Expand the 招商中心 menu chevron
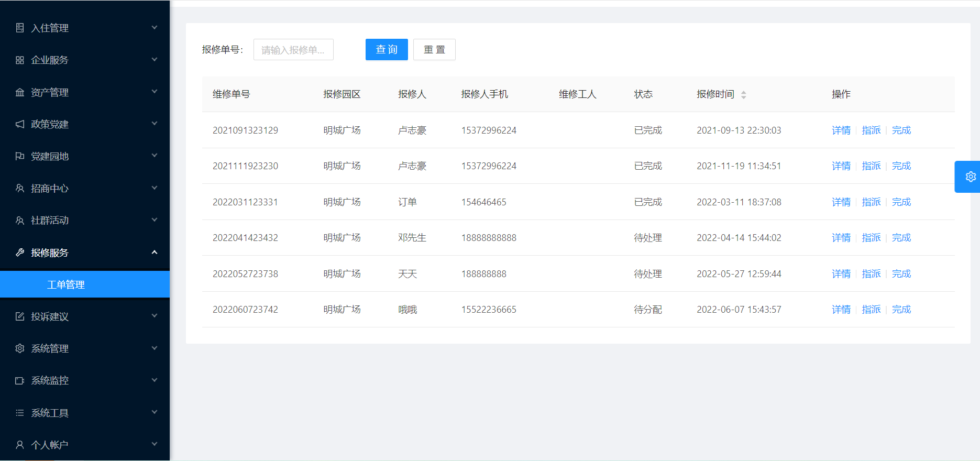Viewport: 980px width, 461px height. point(155,188)
